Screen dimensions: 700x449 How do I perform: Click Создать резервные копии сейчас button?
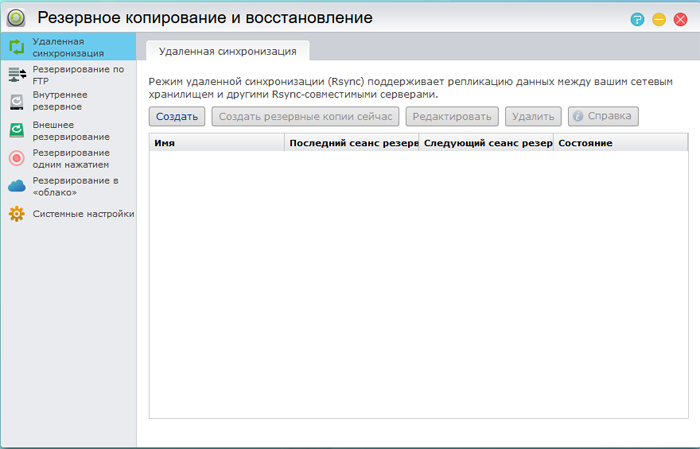305,116
